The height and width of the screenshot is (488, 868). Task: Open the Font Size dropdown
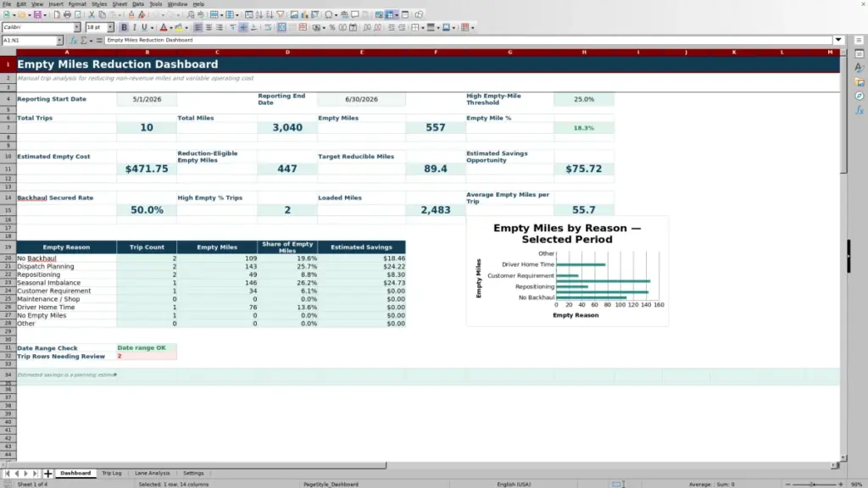(x=110, y=27)
